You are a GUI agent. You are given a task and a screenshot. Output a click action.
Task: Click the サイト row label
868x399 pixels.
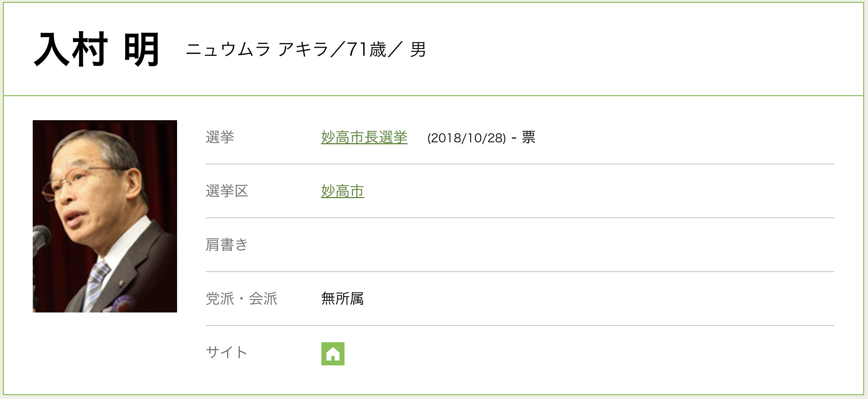(x=226, y=353)
